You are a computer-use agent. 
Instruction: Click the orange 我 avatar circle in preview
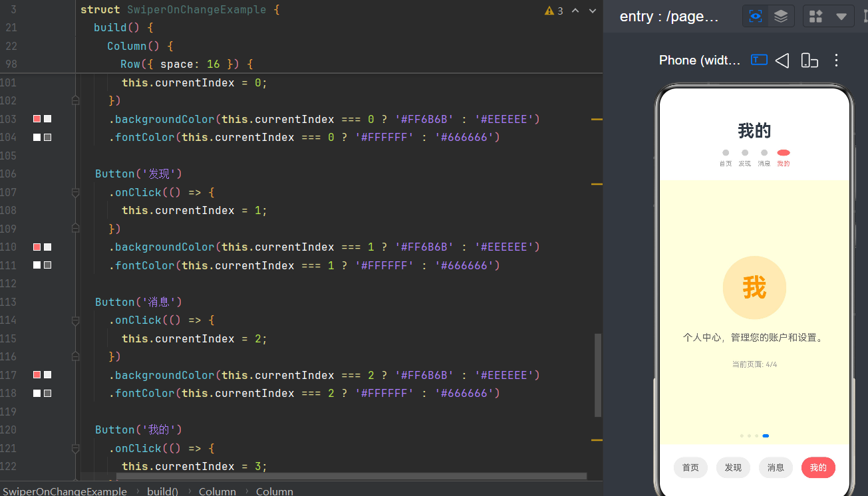[x=754, y=287]
